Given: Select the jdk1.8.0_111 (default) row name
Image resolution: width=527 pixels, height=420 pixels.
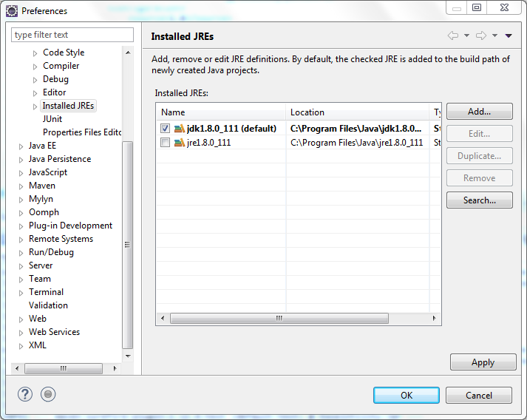Looking at the screenshot, I should (231, 129).
